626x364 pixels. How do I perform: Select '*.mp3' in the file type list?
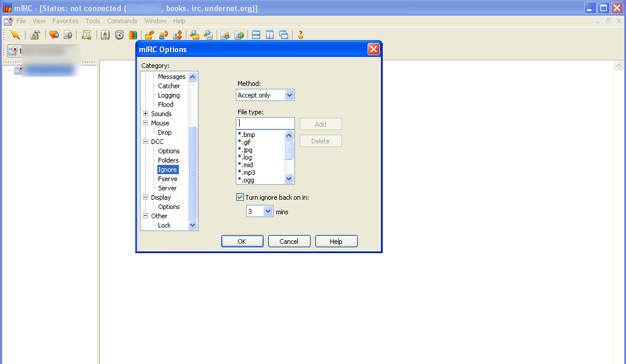[x=246, y=172]
